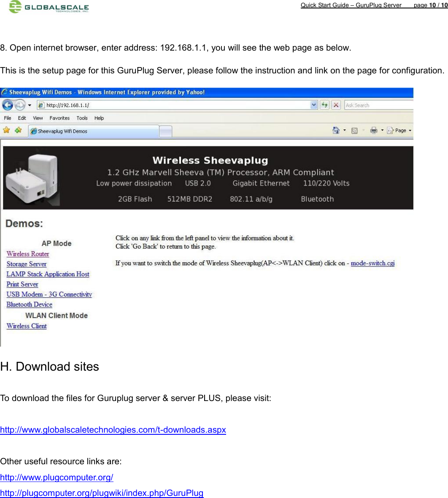Open the Wireless Router demo link

pos(28,254)
